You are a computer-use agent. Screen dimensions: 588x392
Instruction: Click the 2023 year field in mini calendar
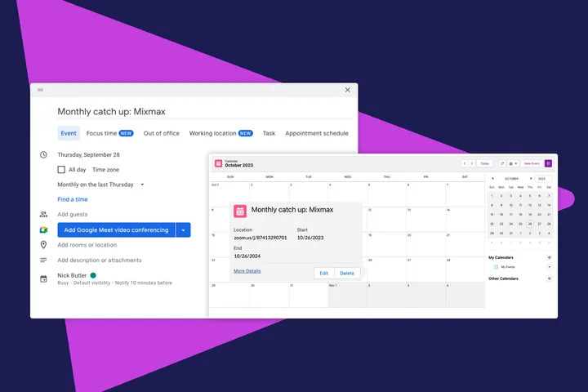543,179
